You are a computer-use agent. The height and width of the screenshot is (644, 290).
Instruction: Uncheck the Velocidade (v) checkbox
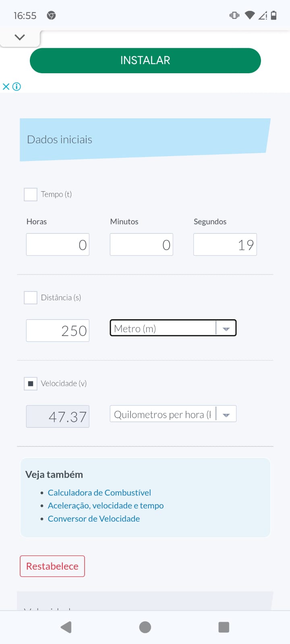pyautogui.click(x=31, y=384)
